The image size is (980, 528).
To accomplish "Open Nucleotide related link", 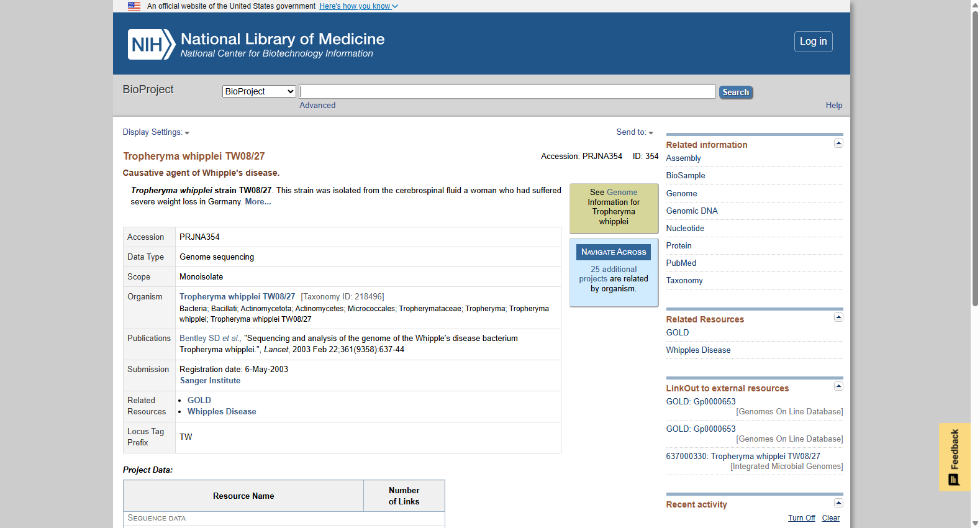I will [685, 229].
